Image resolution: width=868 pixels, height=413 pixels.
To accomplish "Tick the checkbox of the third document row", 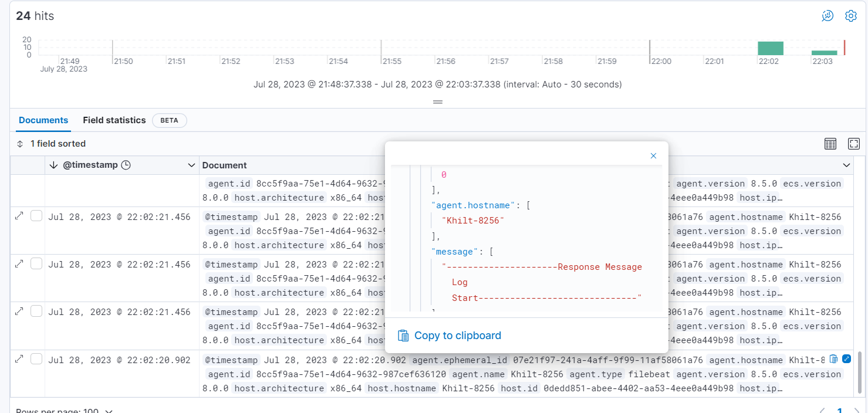I will coord(36,310).
